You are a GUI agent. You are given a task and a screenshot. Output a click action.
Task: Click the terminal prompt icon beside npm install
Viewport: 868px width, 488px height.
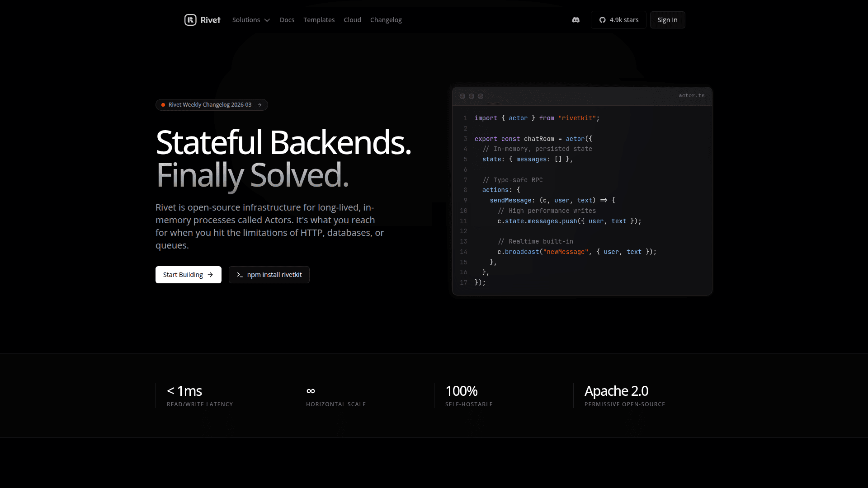(x=240, y=275)
